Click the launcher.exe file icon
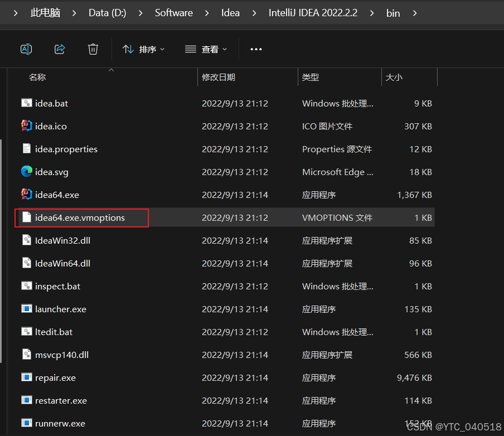504x436 pixels. (27, 309)
